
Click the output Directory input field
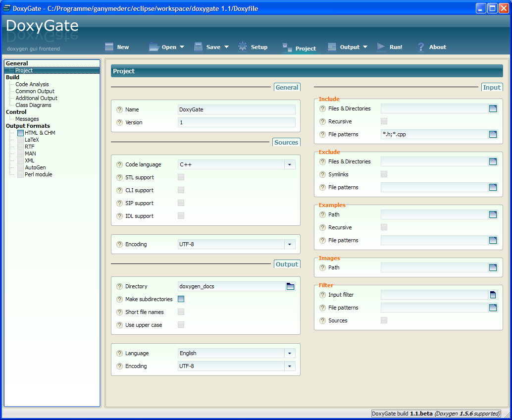tap(232, 286)
